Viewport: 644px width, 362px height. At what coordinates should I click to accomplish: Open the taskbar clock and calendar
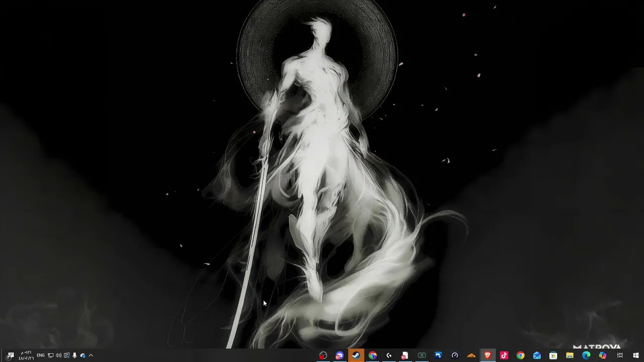pos(26,355)
